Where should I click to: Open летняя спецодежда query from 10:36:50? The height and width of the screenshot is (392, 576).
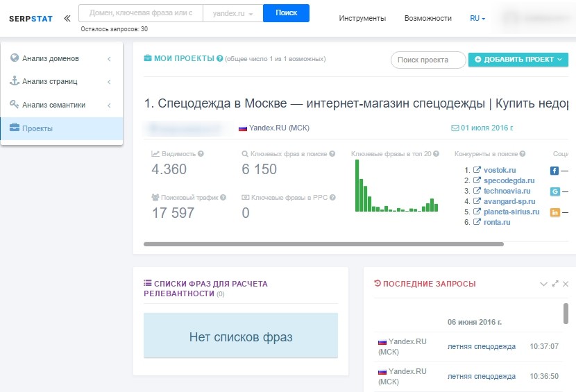coord(482,376)
